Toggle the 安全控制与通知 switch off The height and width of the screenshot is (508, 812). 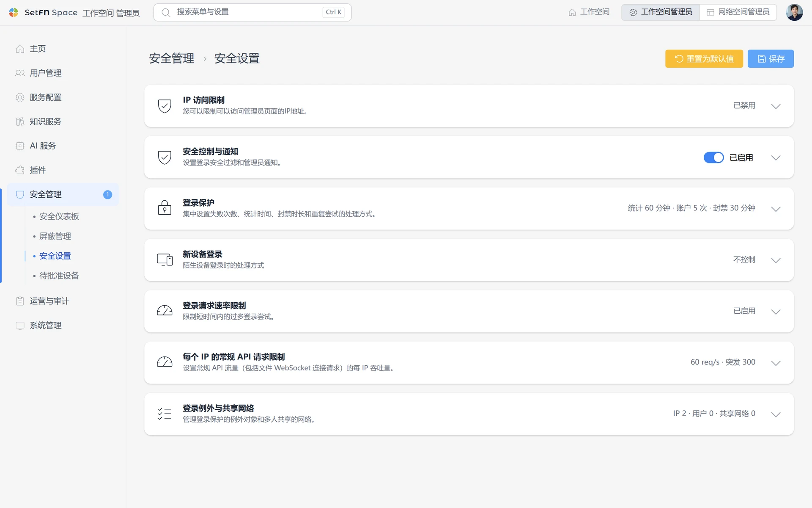pos(713,157)
